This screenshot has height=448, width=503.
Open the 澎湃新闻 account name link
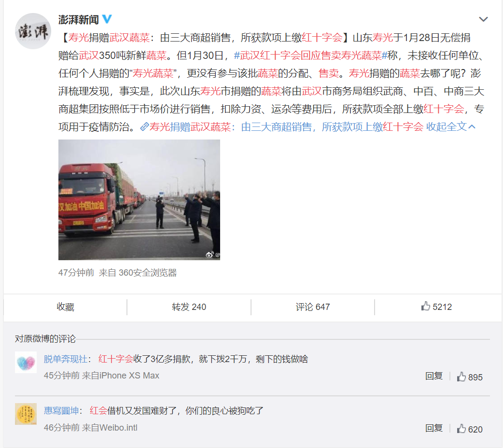79,20
